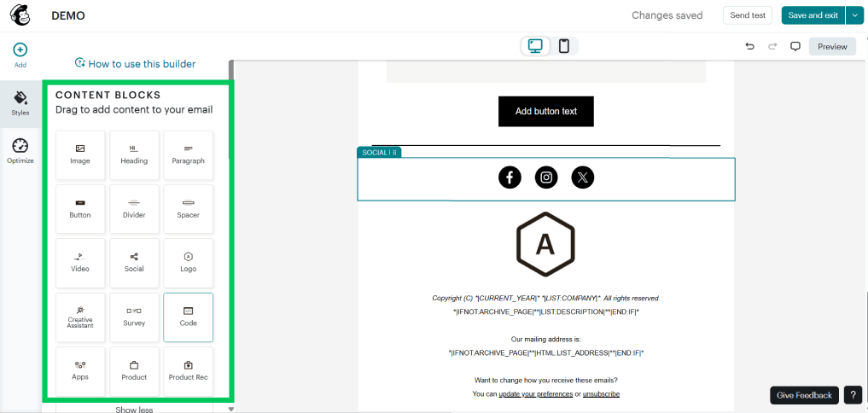The width and height of the screenshot is (868, 413).
Task: Click Want to change how you receive text
Action: (546, 381)
